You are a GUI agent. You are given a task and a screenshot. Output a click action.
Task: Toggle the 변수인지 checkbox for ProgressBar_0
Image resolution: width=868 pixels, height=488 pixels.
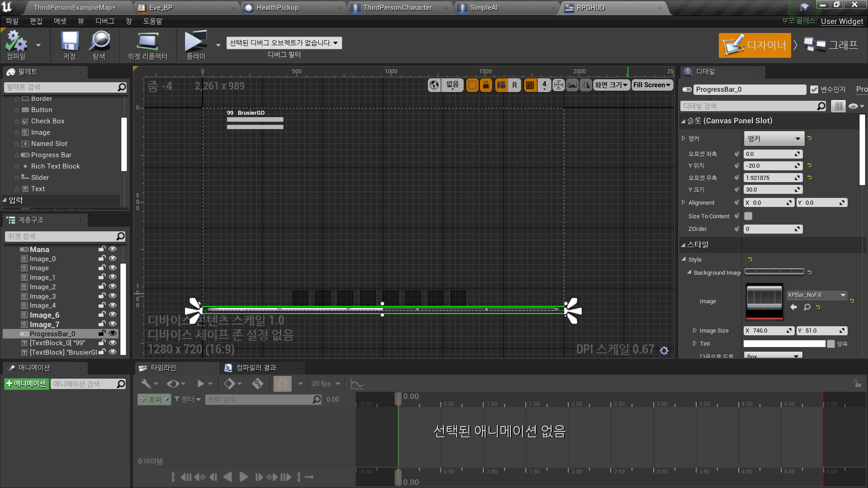[x=814, y=89]
